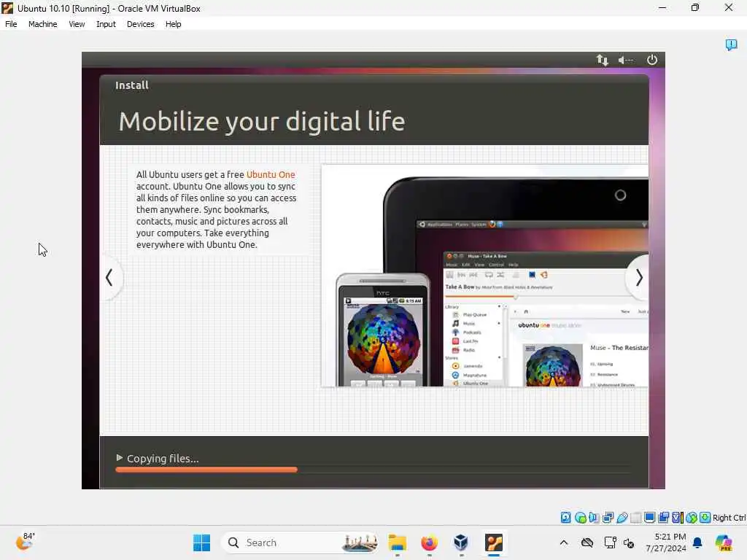Open VirtualBox Manager from taskbar
This screenshot has height=560, width=747.
(461, 542)
